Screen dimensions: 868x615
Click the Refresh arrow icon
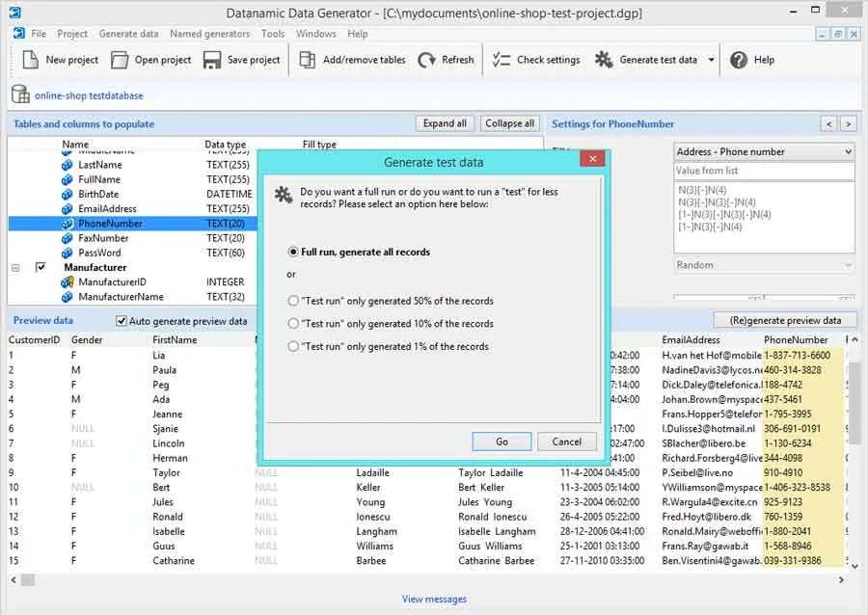(426, 60)
